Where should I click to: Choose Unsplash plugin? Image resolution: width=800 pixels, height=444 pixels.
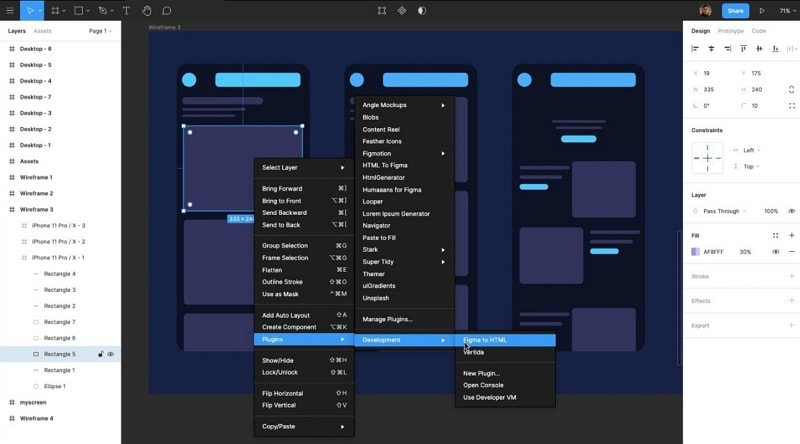(x=404, y=298)
